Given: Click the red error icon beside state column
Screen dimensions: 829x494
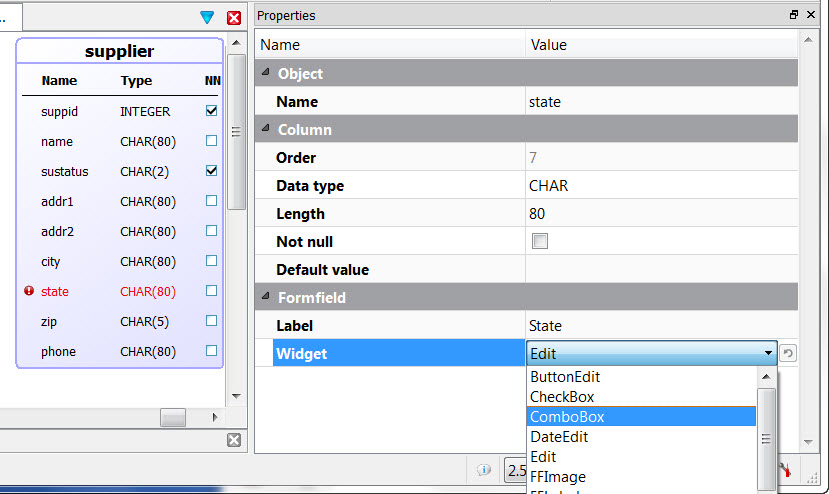Looking at the screenshot, I should click(x=28, y=292).
